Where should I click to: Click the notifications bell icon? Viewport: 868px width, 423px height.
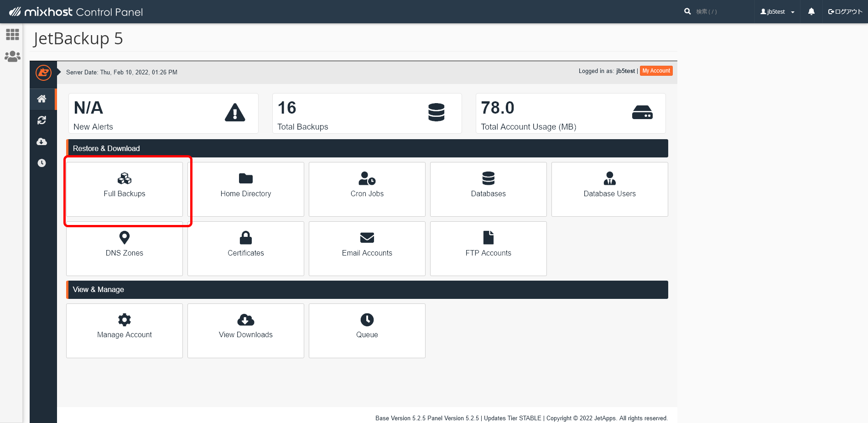click(811, 12)
